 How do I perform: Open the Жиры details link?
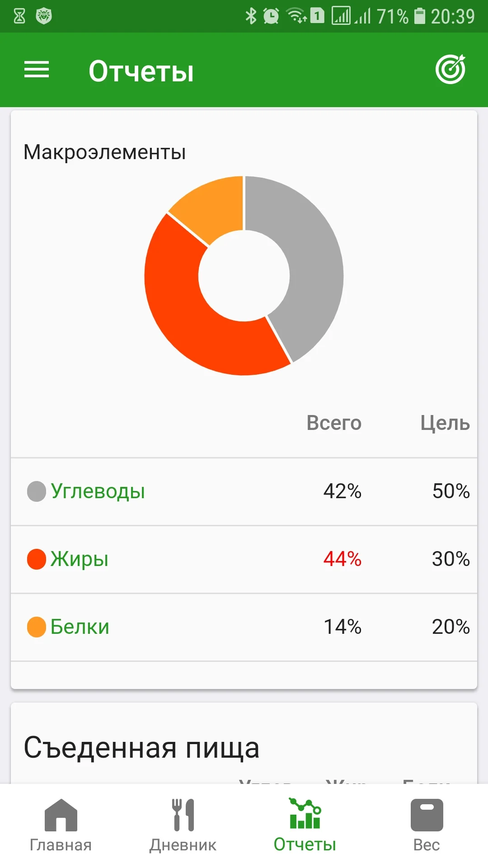(79, 559)
